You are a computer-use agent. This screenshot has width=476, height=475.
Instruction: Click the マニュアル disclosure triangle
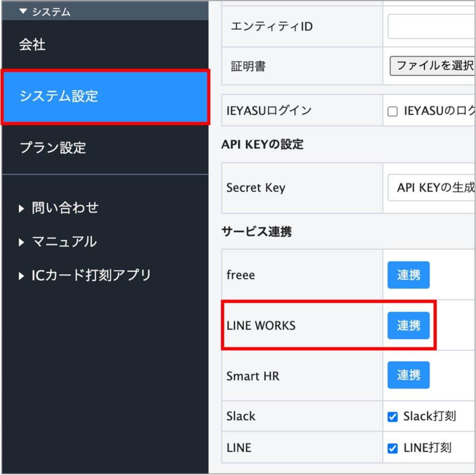click(21, 242)
